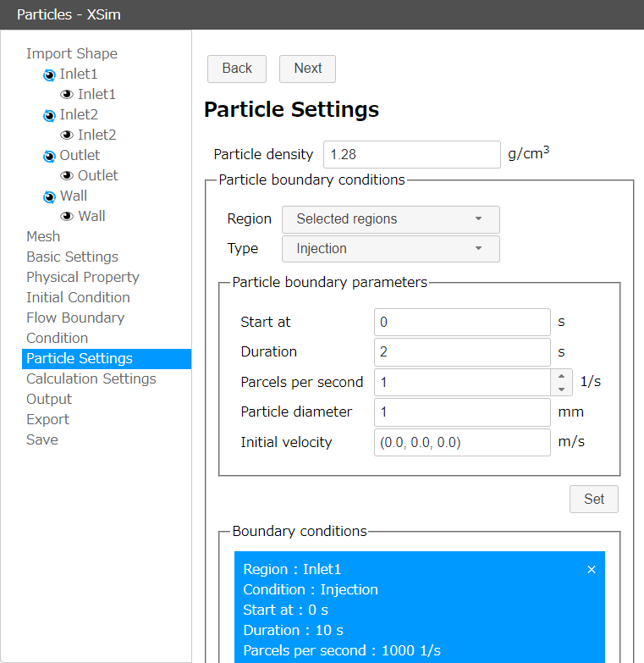Select Inlet1 group label in tree
This screenshot has width=644, height=663.
tap(79, 74)
